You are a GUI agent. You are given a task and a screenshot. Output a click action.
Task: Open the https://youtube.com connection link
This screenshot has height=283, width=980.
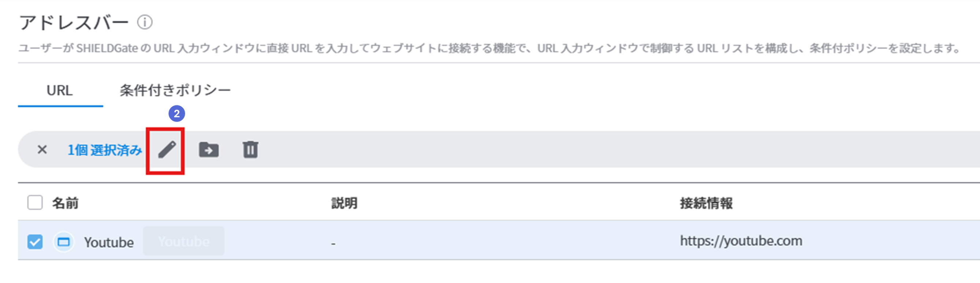[741, 241]
